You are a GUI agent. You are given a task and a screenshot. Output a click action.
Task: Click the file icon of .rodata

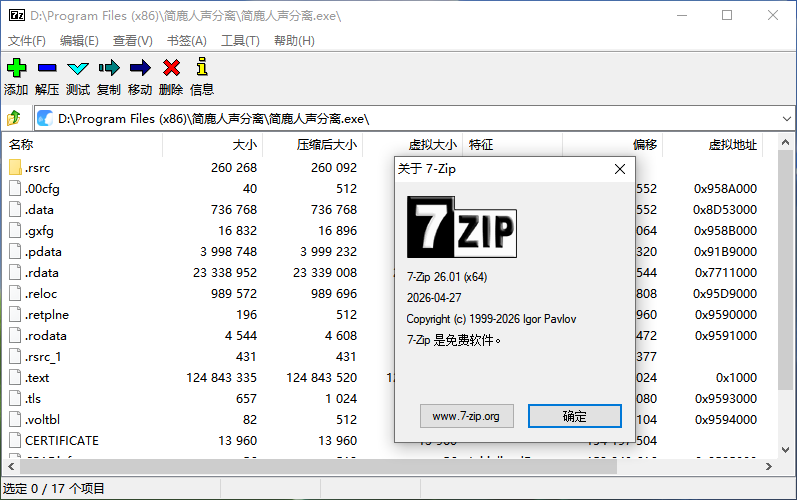tap(15, 335)
